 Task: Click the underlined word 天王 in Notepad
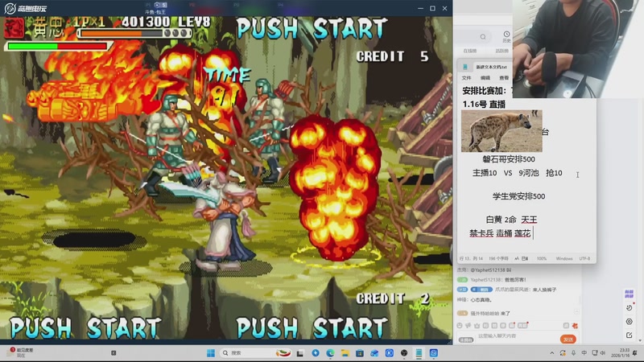(529, 220)
